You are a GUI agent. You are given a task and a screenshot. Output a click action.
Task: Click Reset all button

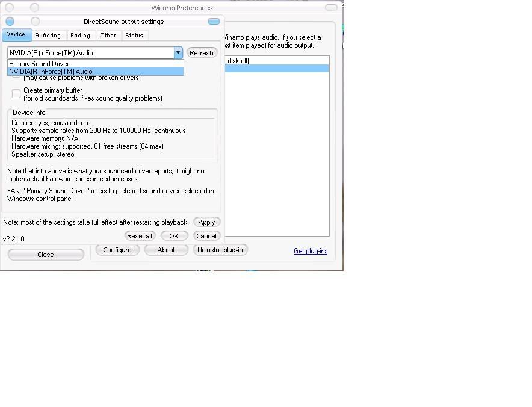pos(140,236)
